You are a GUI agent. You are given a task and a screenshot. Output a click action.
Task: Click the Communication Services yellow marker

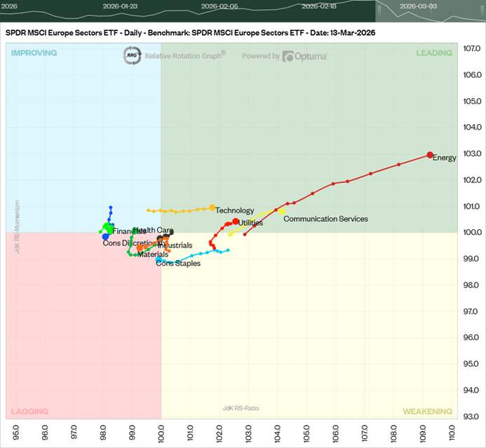click(x=282, y=210)
